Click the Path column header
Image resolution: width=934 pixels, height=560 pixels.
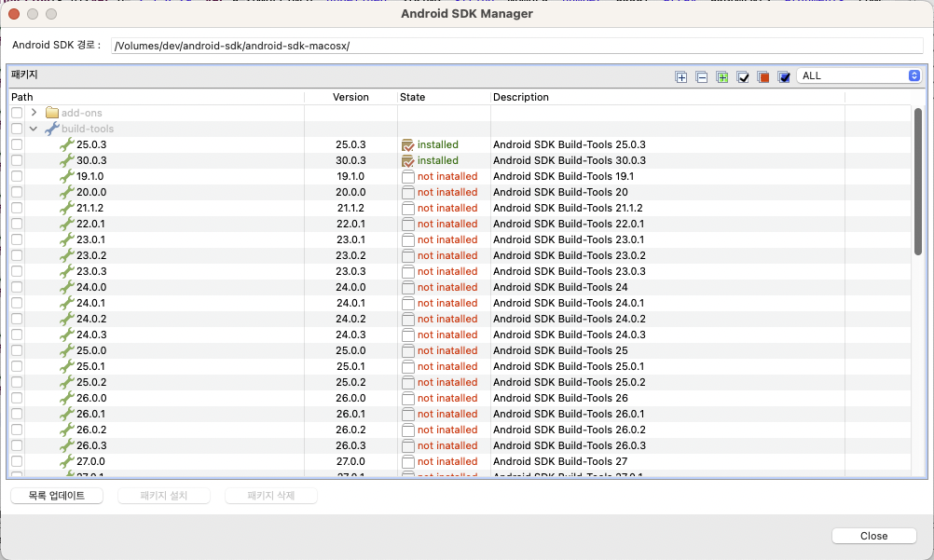156,97
